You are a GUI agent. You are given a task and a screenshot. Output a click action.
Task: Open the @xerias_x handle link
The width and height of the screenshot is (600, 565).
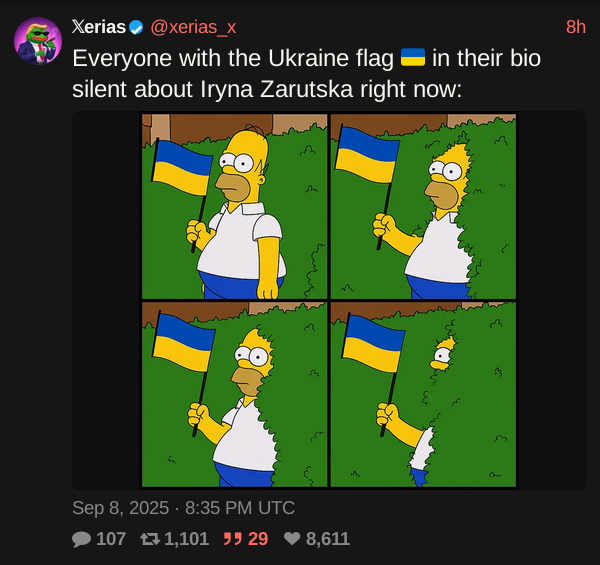(193, 28)
